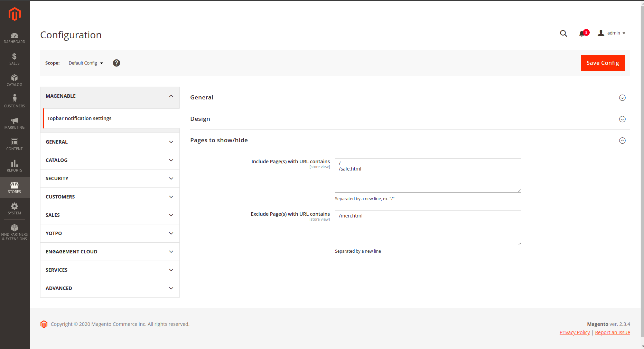Expand the Engagement Cloud tab group
Viewport: 644px width, 349px height.
[110, 252]
